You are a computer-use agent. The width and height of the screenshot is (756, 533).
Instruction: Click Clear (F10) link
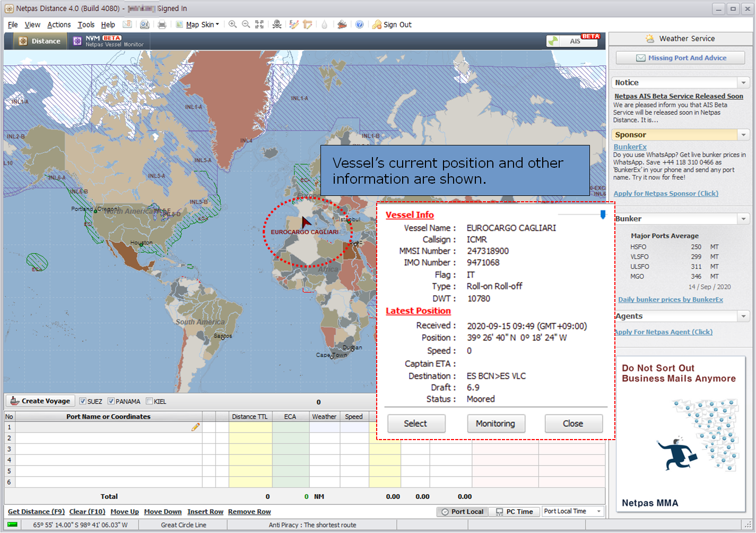coord(88,512)
